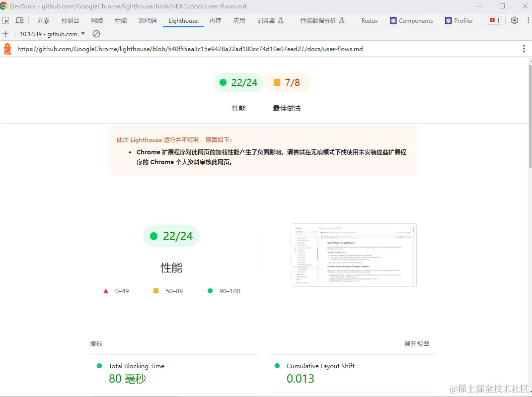Screen dimensions: 532x397
Task: Open the report tools three-dot menu
Action: click(x=524, y=49)
